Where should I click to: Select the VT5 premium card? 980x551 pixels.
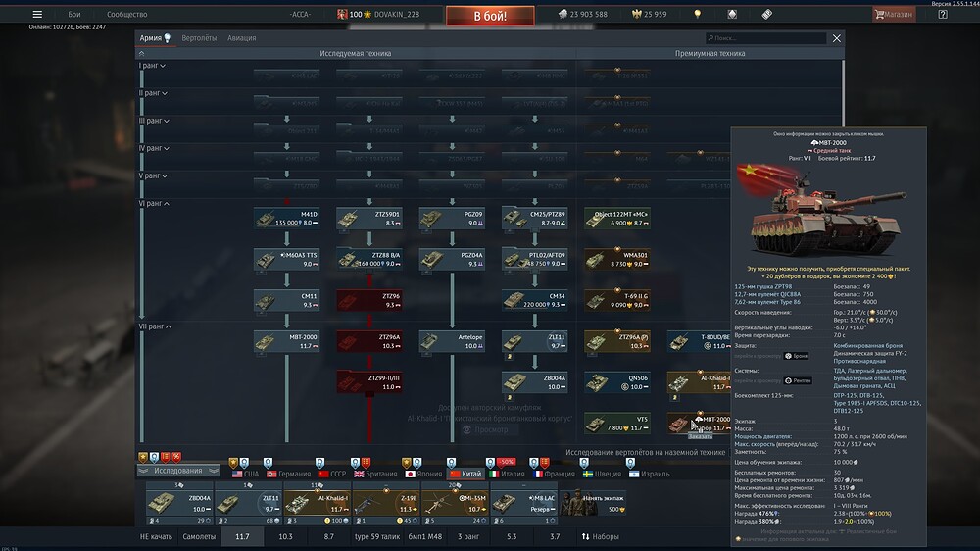pos(616,424)
